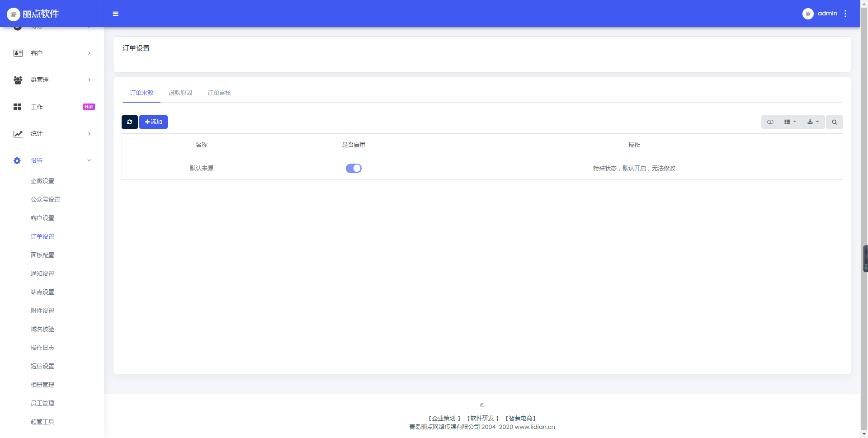
Task: Click the 统计 chart icon
Action: tap(18, 134)
